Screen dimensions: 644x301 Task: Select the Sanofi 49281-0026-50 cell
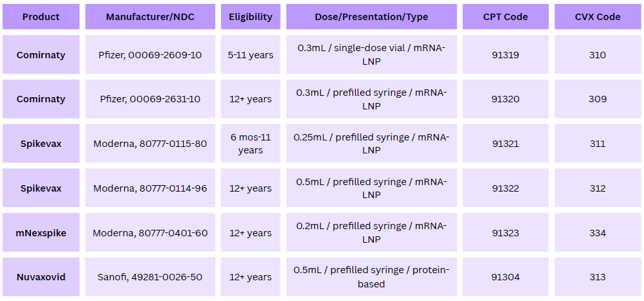point(150,277)
